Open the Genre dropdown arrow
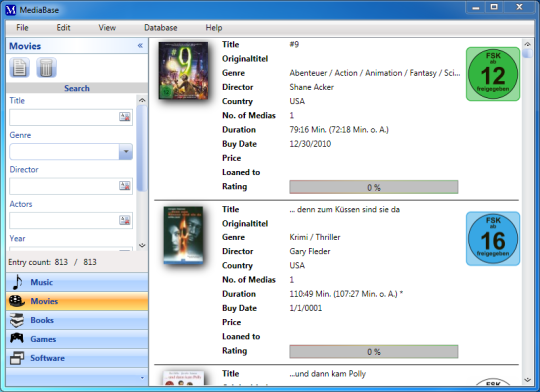Image resolution: width=540 pixels, height=392 pixels. [x=126, y=152]
